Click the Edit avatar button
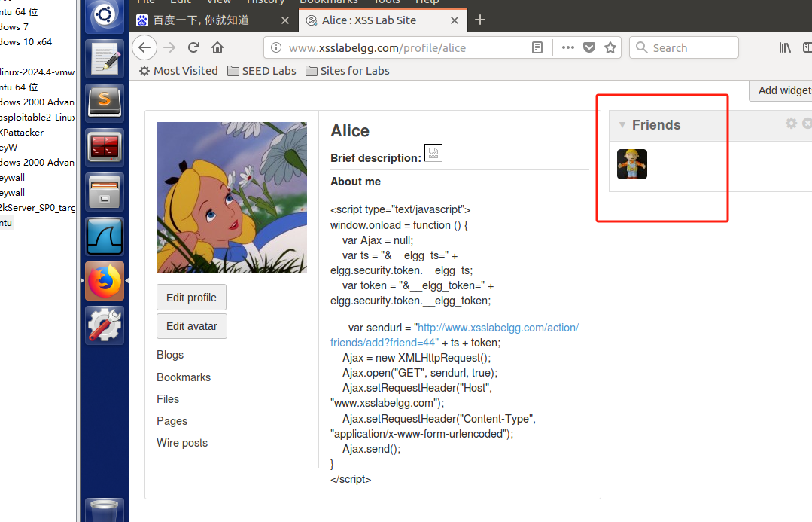 click(192, 326)
